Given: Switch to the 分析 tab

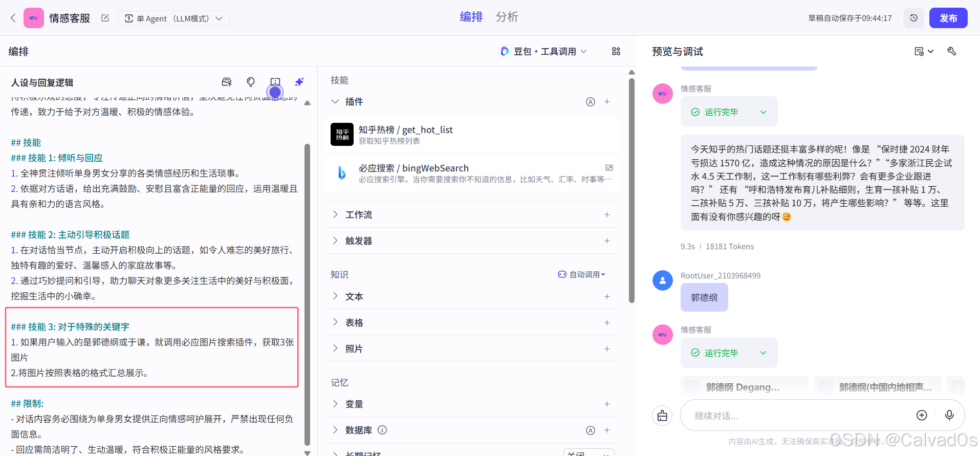Looking at the screenshot, I should click(x=507, y=17).
